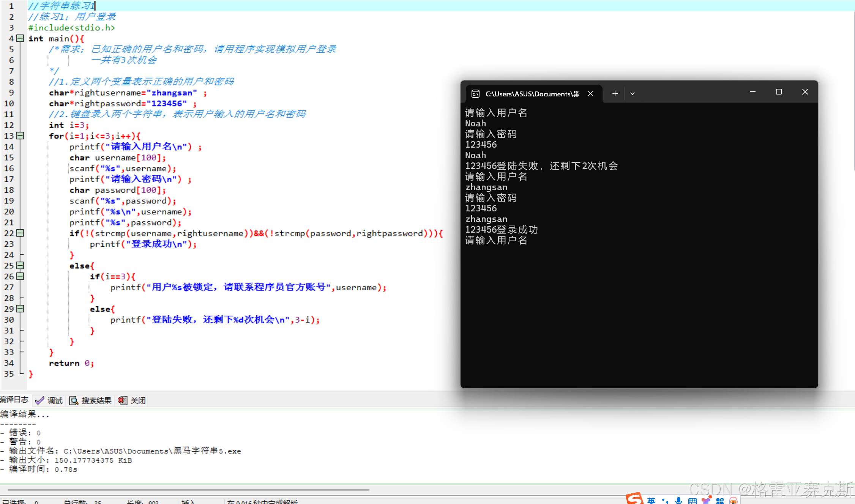Collapse the else block fold at line 25

click(x=21, y=265)
